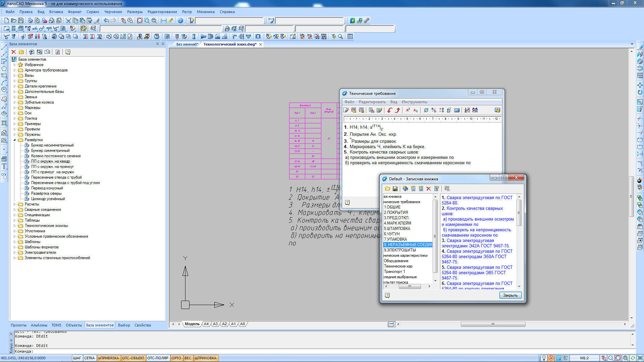
Task: Click the help icon at bottom of Записная книжка
Action: click(387, 295)
